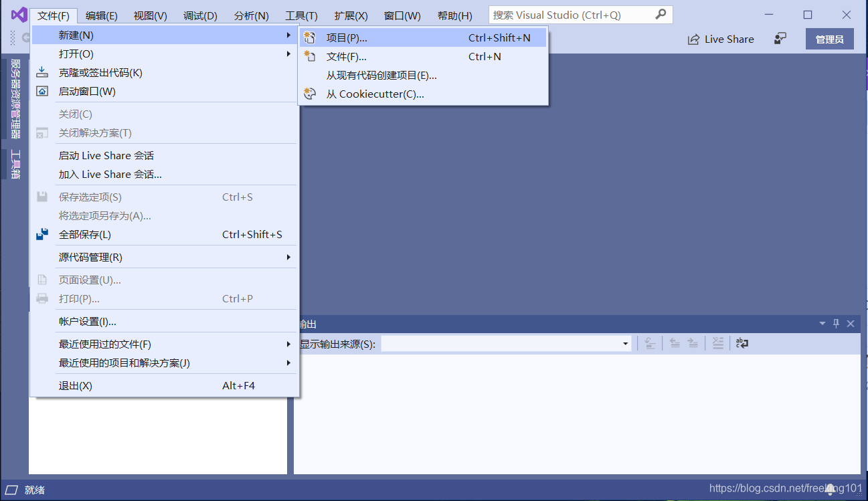Screen dimensions: 868x501
Task: Choose 从 Cookiecutter(C)...
Action: pos(423,94)
